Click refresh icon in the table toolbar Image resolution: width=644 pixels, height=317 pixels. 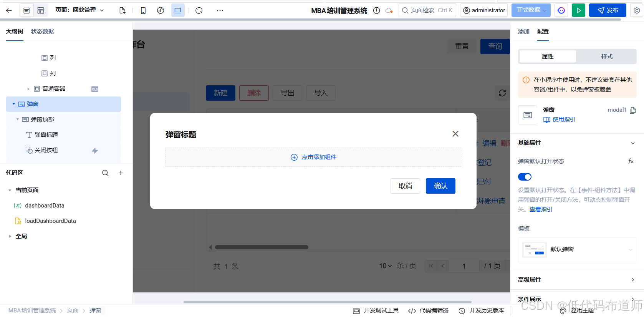pos(502,93)
